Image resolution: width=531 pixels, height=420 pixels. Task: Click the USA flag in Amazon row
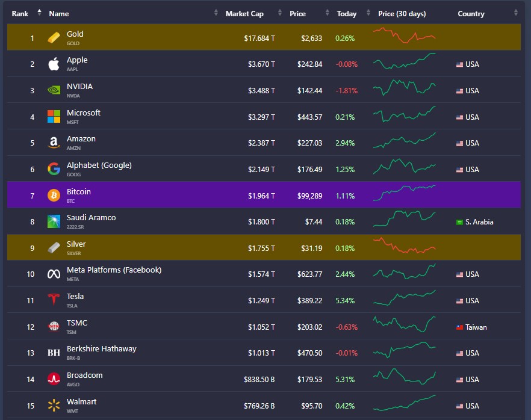[459, 143]
